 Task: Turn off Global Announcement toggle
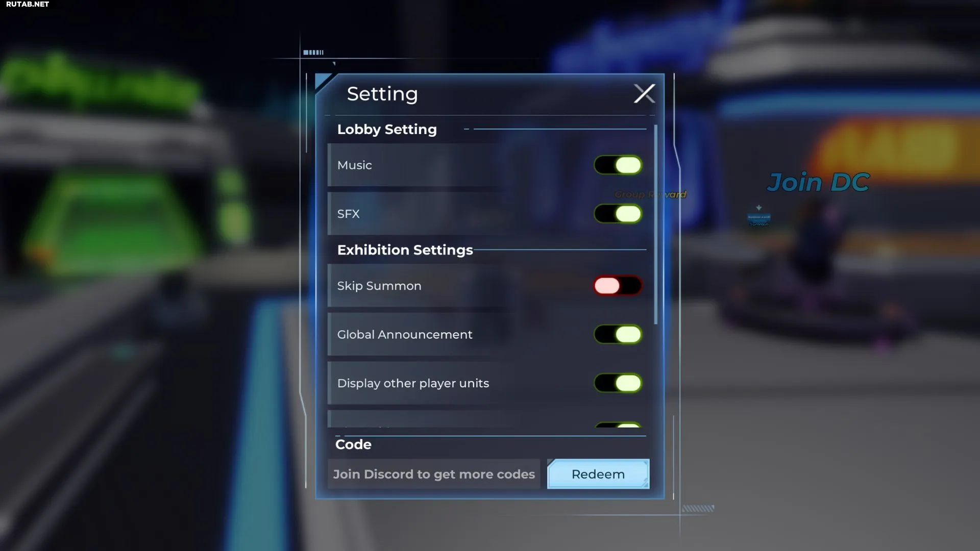[x=618, y=335]
